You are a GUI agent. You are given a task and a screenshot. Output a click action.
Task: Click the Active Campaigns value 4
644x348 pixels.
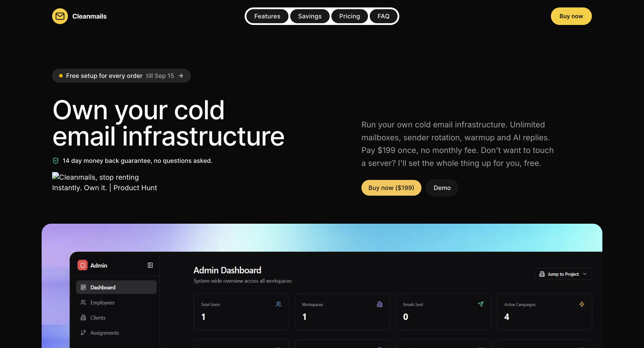click(x=506, y=317)
